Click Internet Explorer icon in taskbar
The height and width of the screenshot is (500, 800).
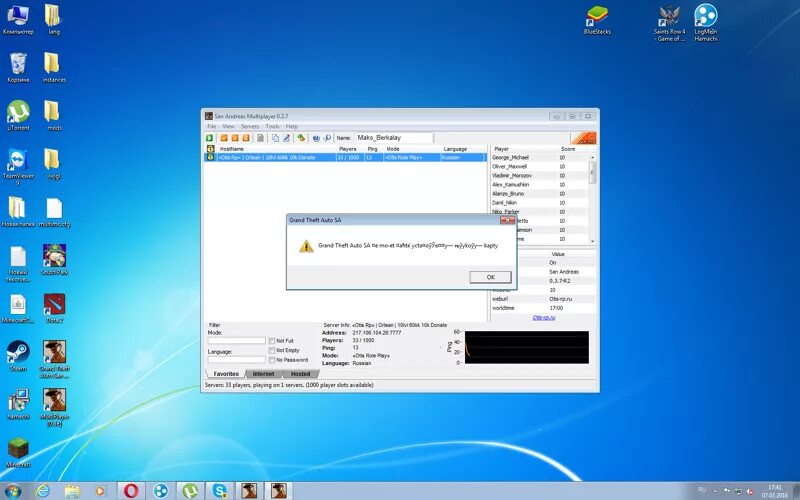point(43,491)
